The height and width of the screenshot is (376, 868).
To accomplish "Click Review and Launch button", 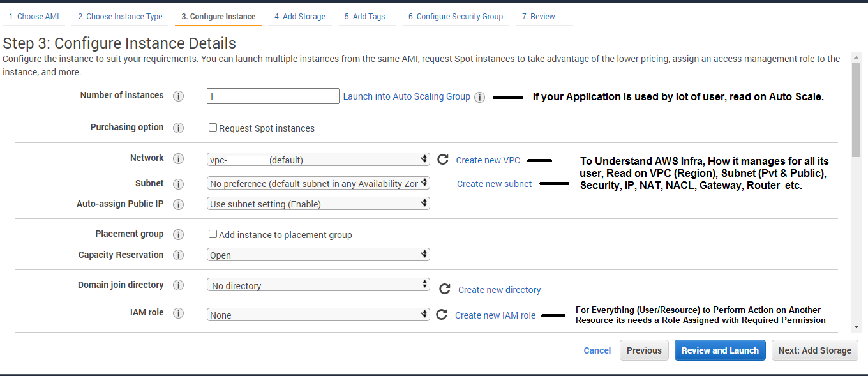I will click(720, 350).
